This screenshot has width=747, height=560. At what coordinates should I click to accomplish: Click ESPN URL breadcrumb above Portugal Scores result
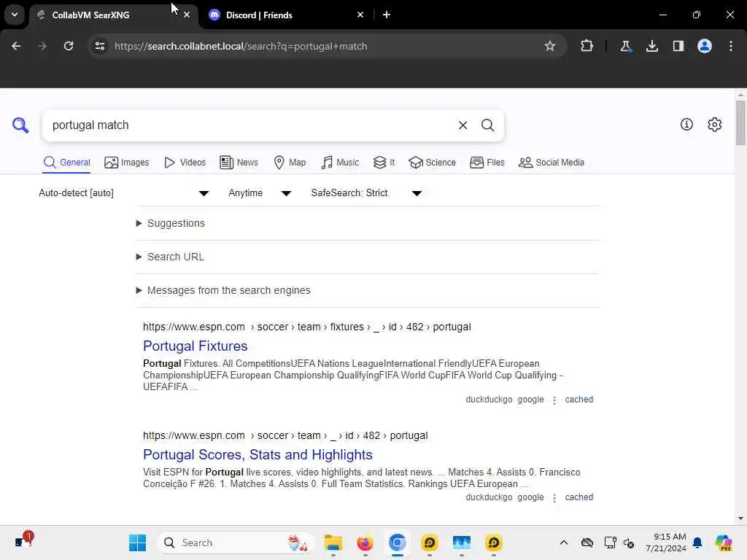285,436
